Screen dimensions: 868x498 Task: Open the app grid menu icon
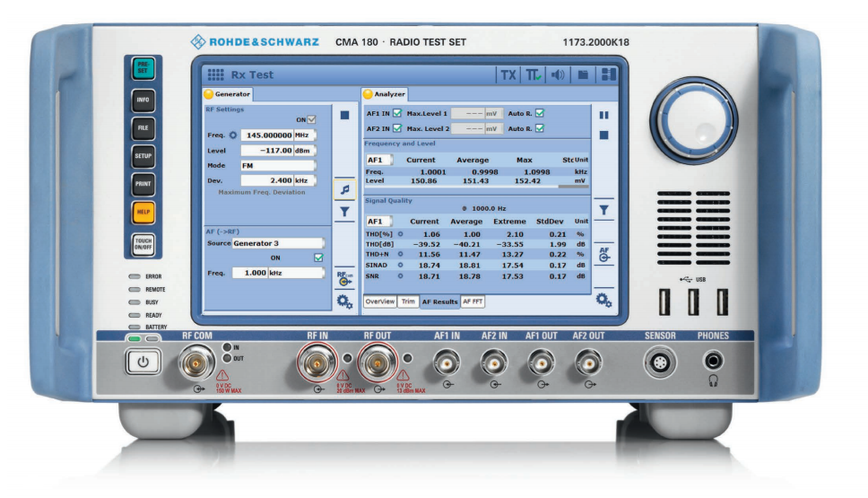[x=215, y=75]
